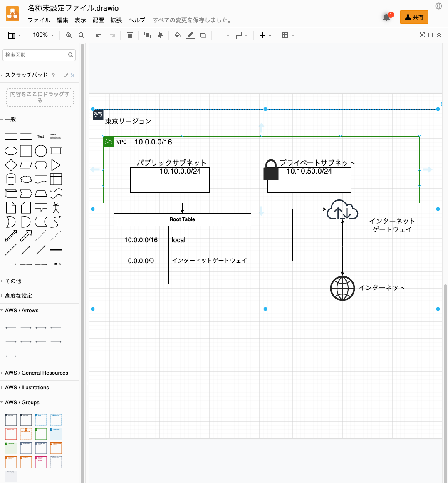Select the Delete tool in the toolbar
The image size is (448, 483).
click(129, 35)
